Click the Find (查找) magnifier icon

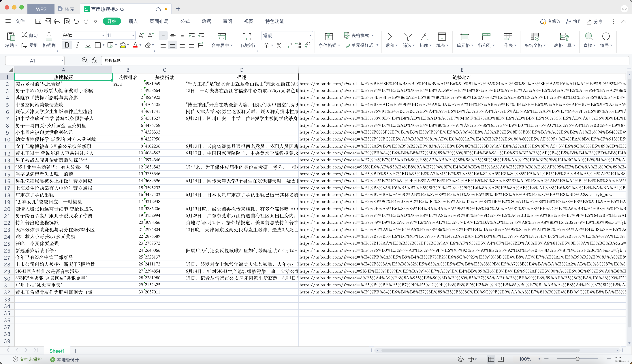(589, 37)
